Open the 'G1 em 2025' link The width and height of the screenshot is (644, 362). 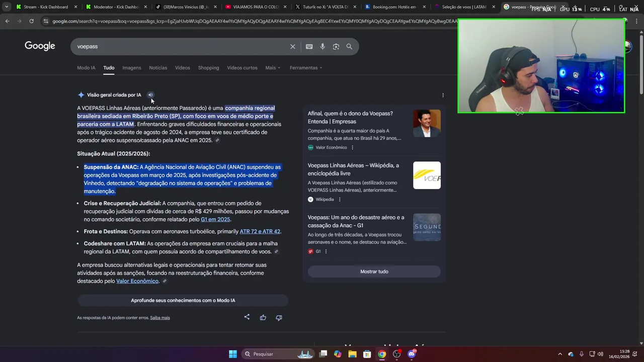[215, 219]
